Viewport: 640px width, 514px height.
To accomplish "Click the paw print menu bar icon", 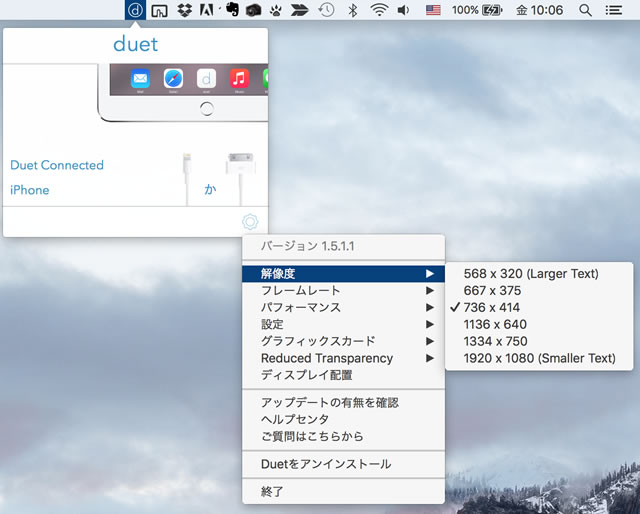I will point(276,10).
